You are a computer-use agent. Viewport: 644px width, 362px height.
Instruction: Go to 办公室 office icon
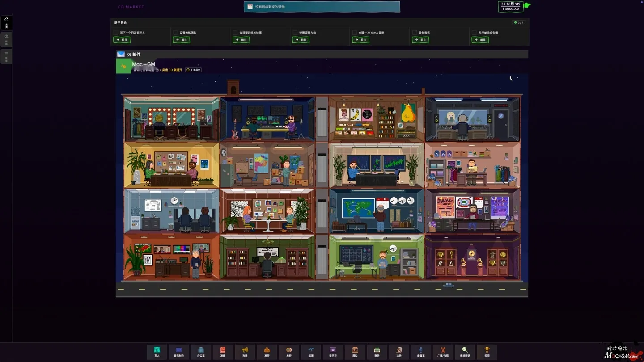[201, 352]
